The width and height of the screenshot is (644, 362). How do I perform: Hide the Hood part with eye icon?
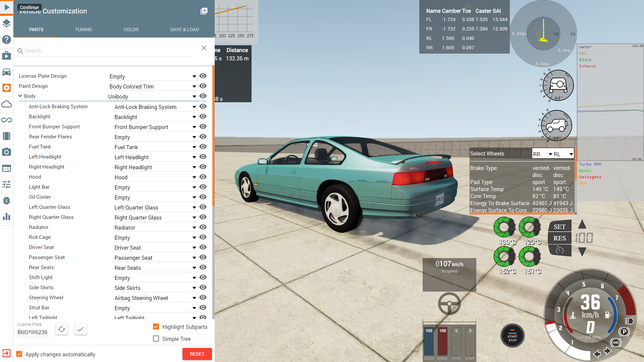point(203,177)
